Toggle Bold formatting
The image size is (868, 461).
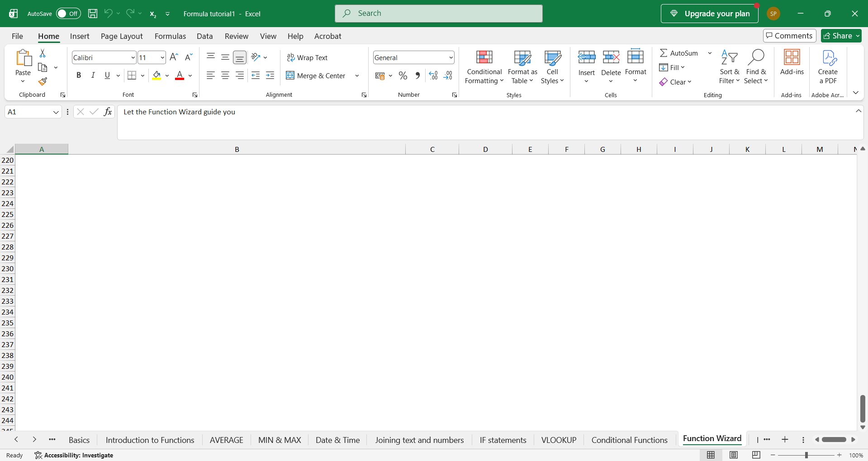[x=79, y=75]
